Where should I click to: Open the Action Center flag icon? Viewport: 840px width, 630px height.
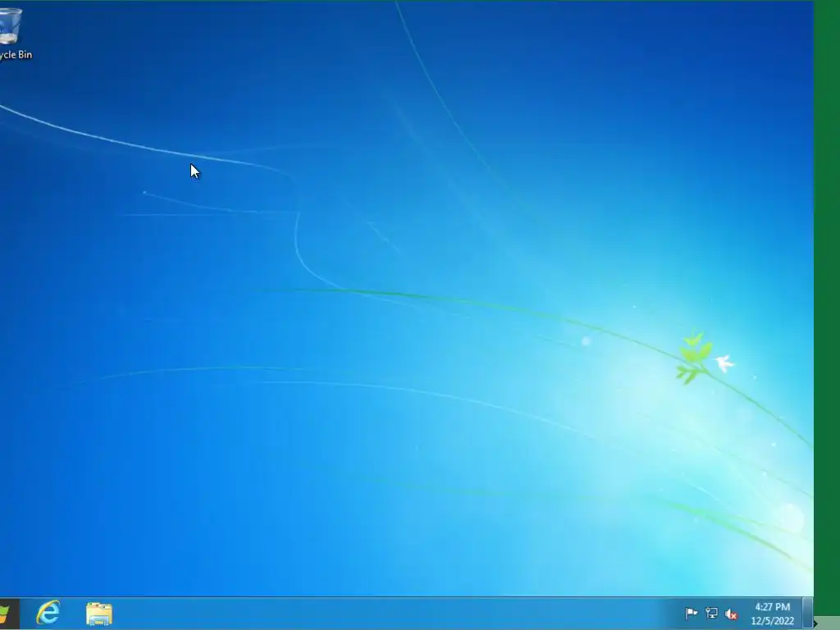pyautogui.click(x=691, y=614)
